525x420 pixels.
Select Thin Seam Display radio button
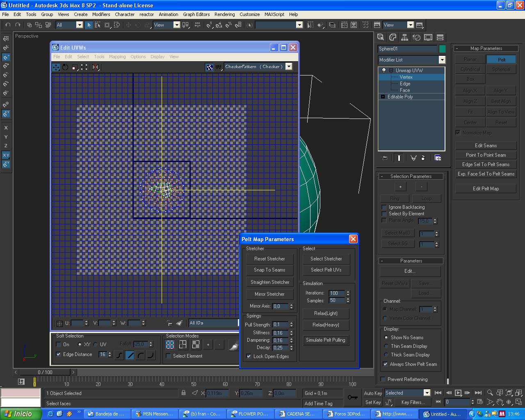tap(386, 346)
